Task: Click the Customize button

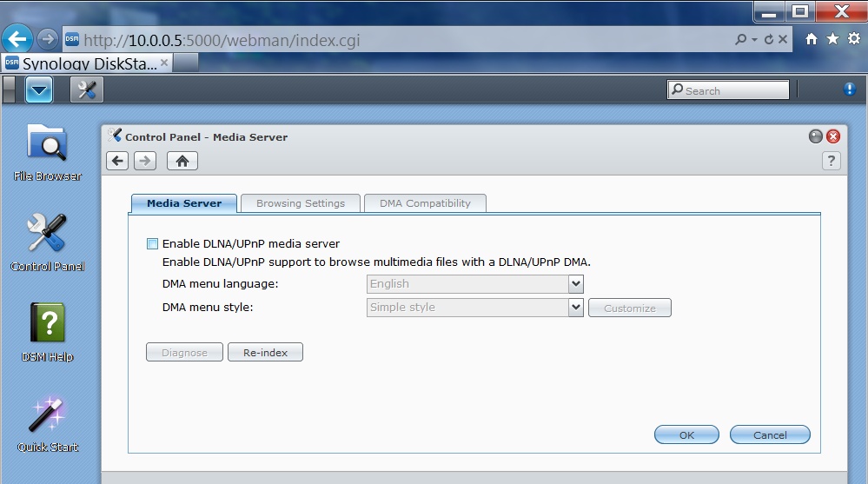Action: (x=630, y=308)
